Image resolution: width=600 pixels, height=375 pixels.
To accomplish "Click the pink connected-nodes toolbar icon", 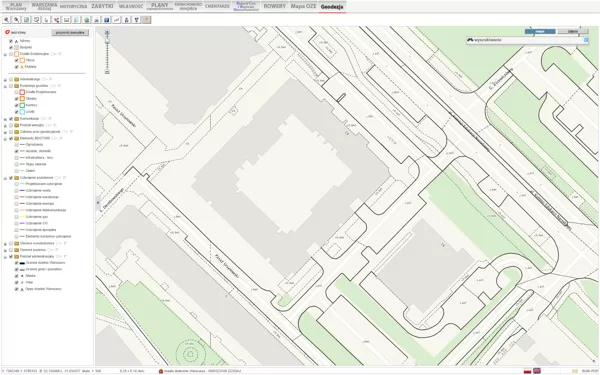I will (x=56, y=20).
